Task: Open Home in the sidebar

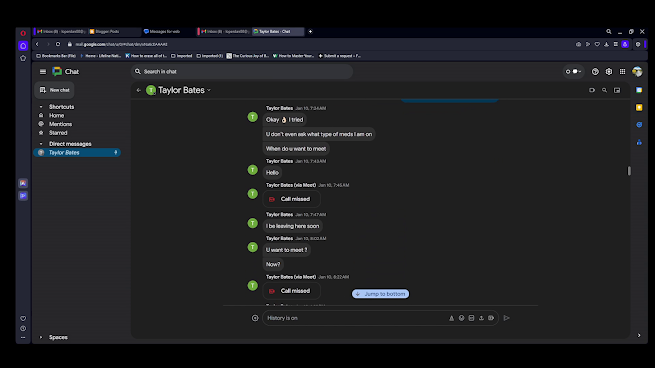Action: click(56, 115)
